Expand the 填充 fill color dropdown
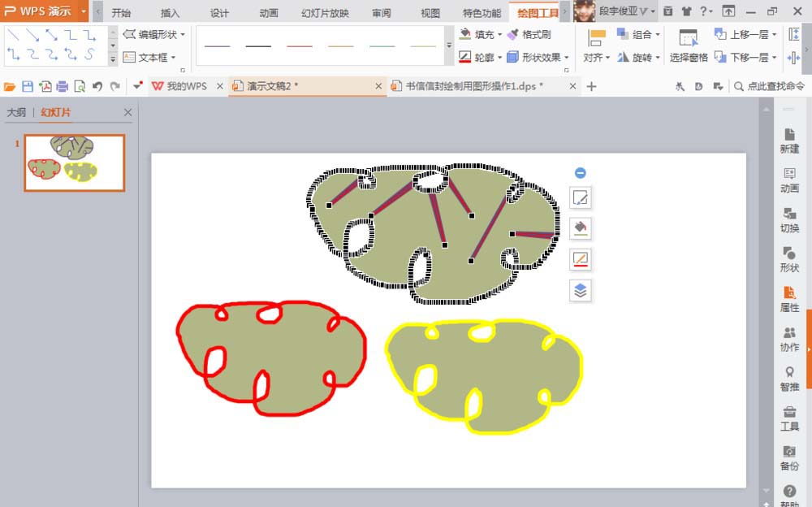The width and height of the screenshot is (812, 507). click(498, 34)
